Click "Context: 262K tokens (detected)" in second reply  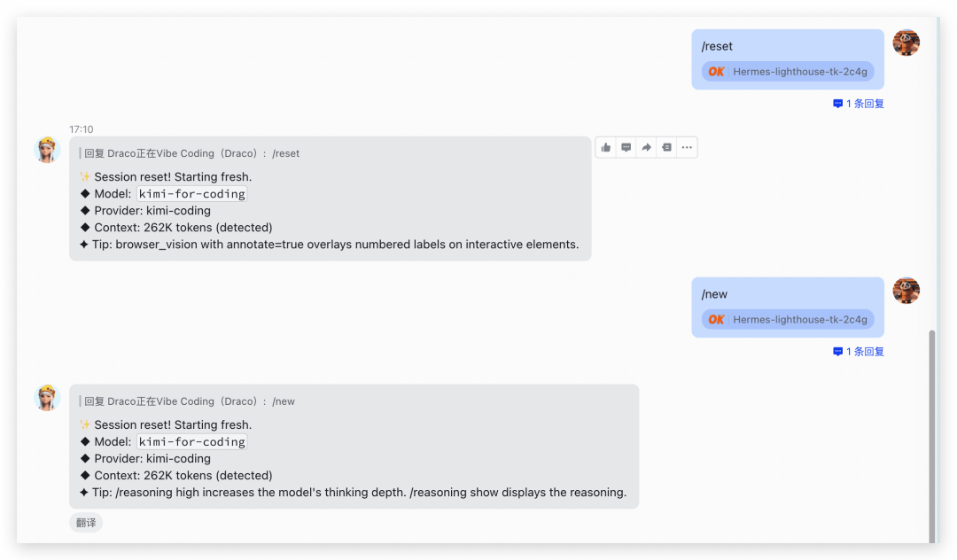pyautogui.click(x=183, y=475)
